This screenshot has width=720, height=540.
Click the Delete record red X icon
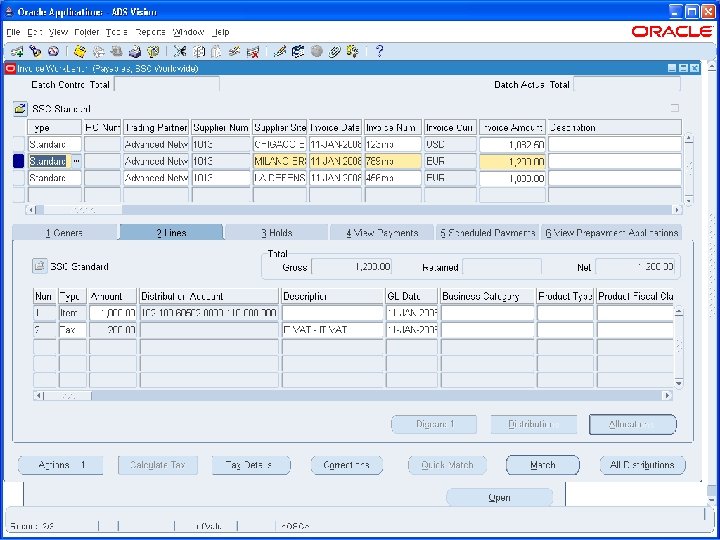coord(253,51)
